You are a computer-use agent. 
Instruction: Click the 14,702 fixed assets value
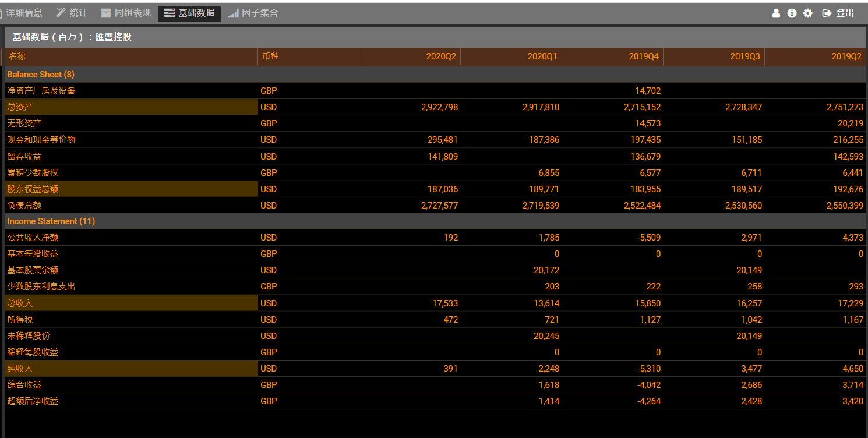click(648, 91)
